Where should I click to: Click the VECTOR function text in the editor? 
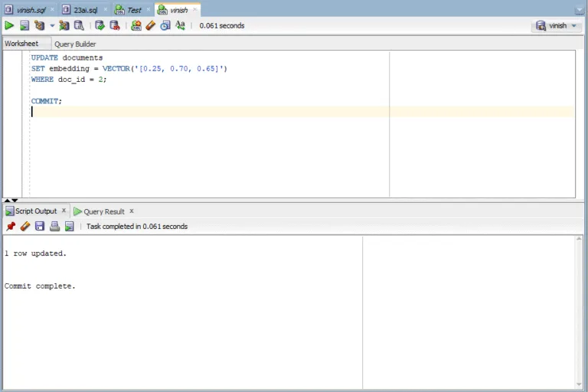tap(116, 69)
